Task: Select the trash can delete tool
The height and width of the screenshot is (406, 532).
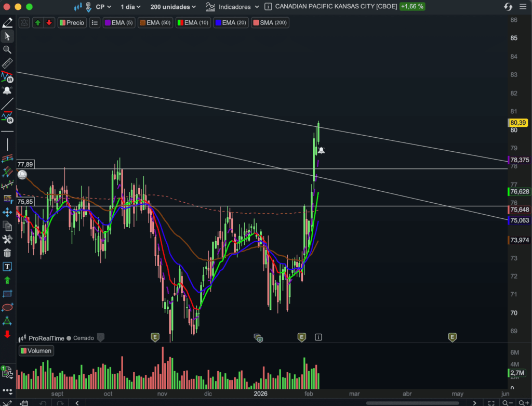Action: coord(7,253)
